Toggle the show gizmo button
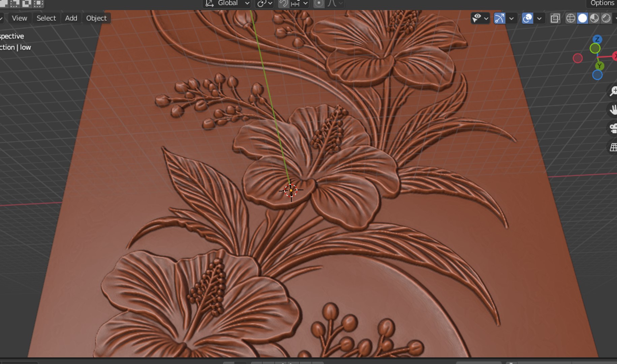This screenshot has height=364, width=617. pyautogui.click(x=499, y=18)
